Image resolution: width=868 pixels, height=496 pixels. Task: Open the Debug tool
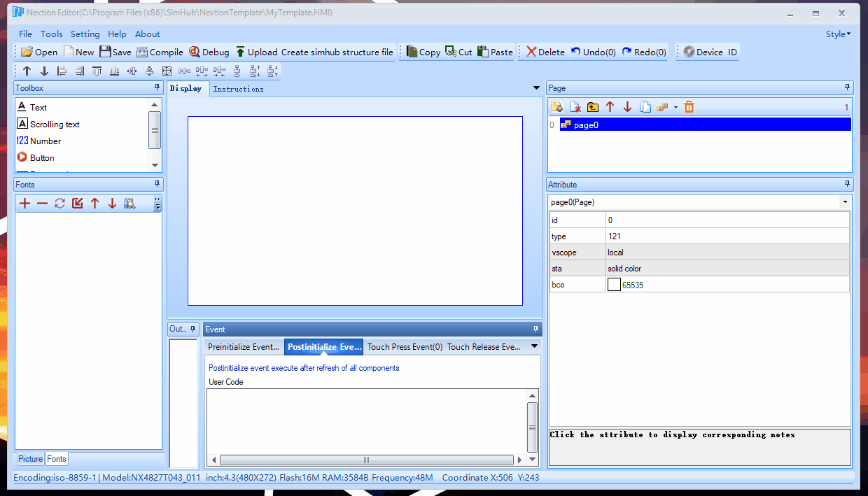[209, 51]
